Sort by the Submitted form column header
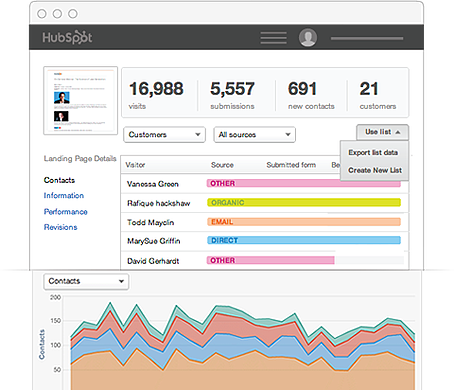 pos(291,165)
